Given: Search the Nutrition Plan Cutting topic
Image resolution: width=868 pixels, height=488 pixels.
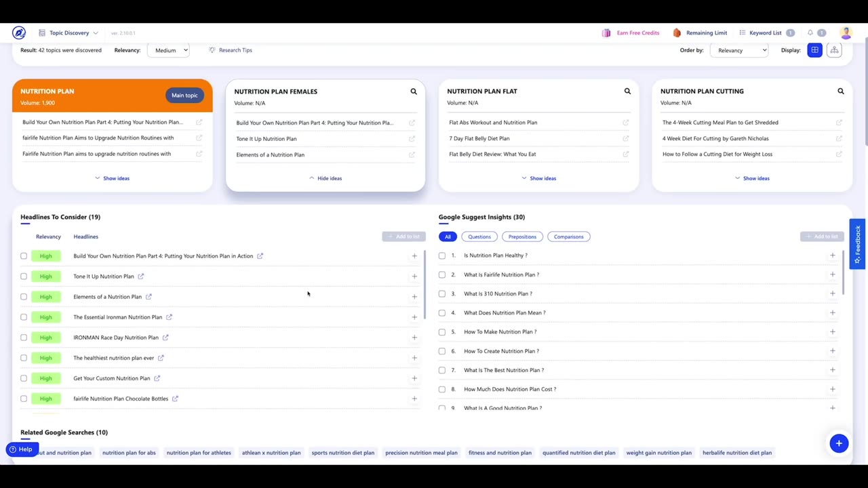Looking at the screenshot, I should [841, 91].
